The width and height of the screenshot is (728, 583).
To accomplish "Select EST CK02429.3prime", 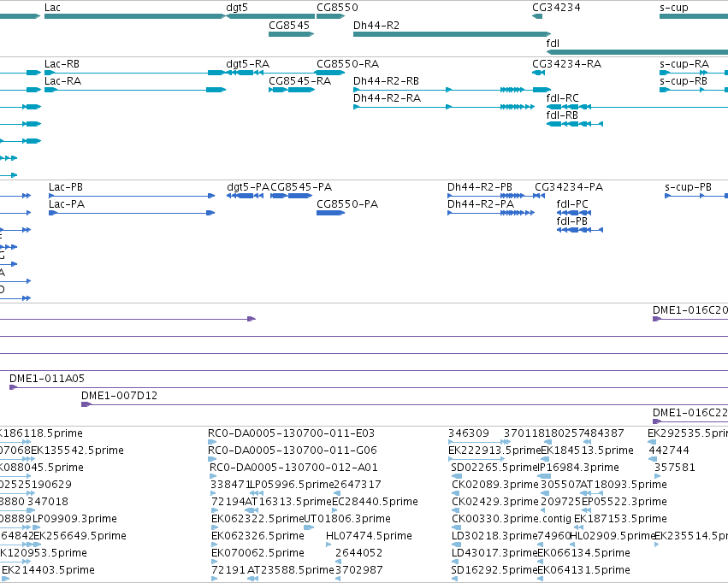I will 495,502.
